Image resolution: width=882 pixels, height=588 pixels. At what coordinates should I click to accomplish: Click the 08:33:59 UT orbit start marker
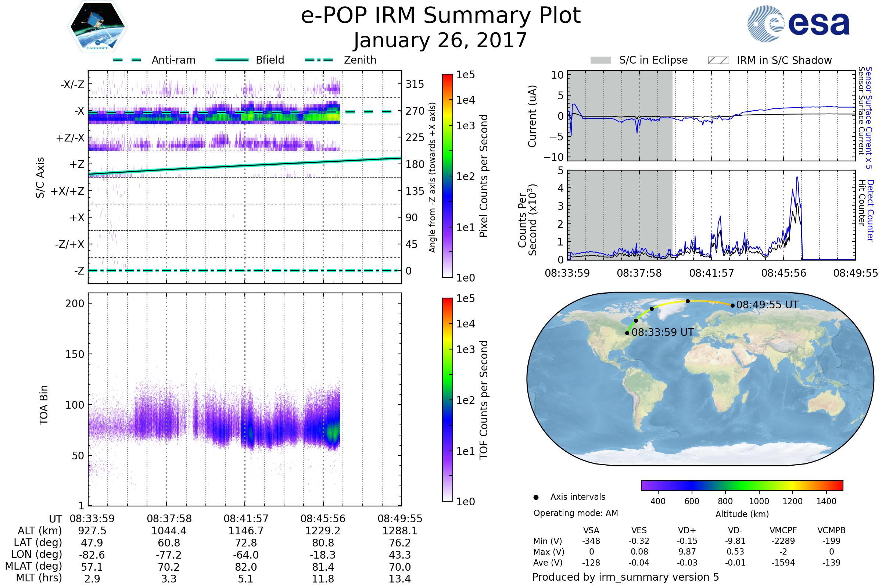[x=627, y=333]
